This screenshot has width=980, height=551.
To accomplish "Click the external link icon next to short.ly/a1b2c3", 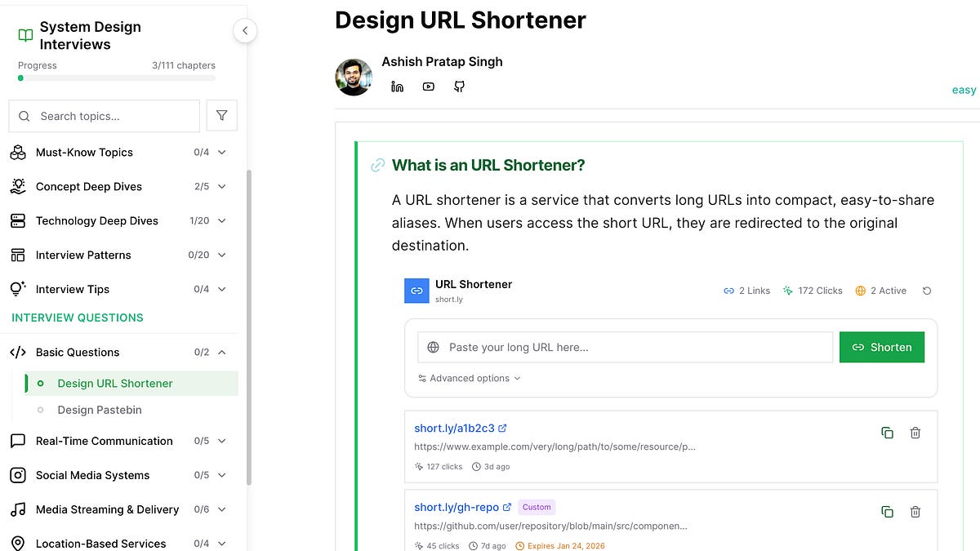I will 502,428.
